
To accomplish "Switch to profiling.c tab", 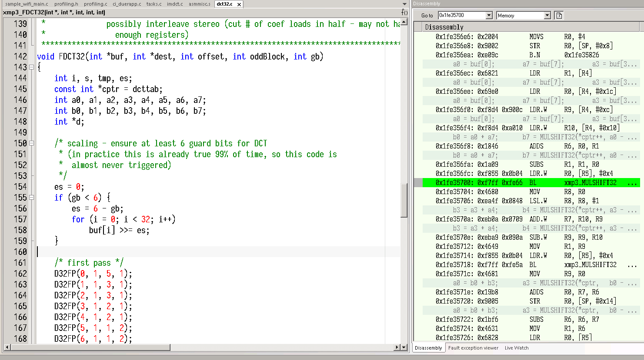I will click(96, 4).
